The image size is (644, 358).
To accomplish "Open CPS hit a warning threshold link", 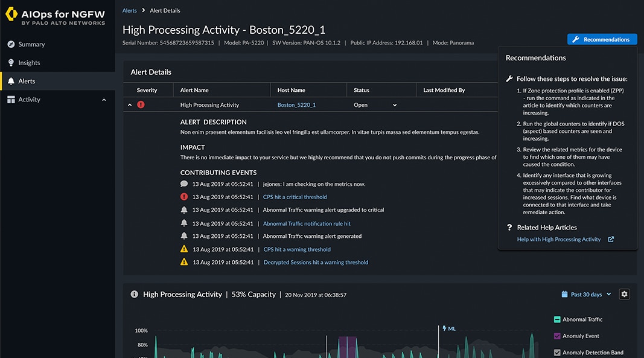I will tap(297, 249).
